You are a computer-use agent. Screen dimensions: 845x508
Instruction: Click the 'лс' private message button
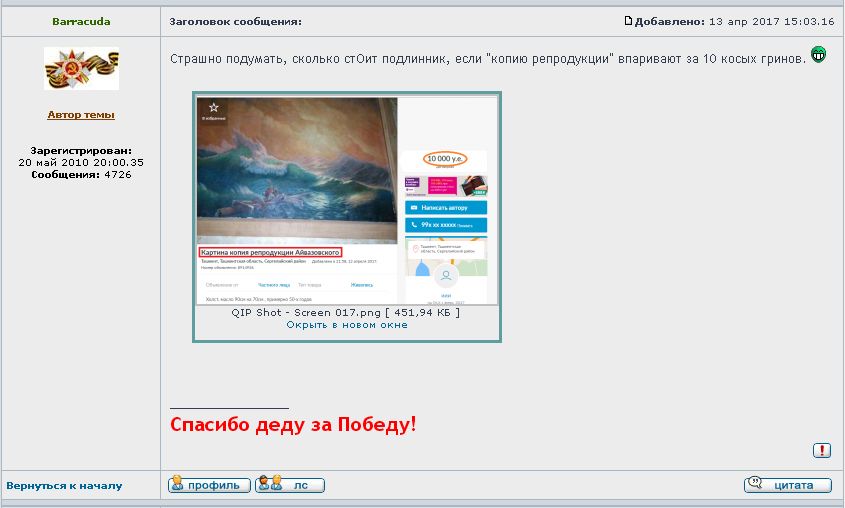pyautogui.click(x=290, y=485)
